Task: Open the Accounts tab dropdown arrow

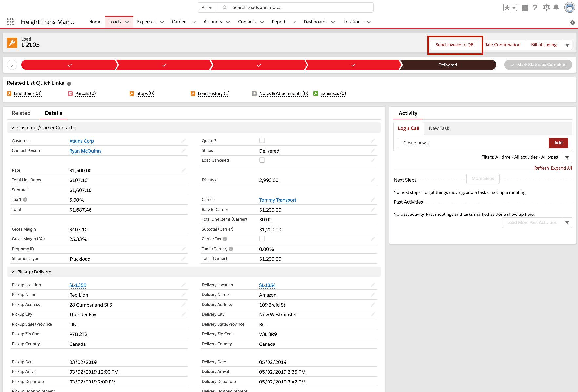Action: pyautogui.click(x=228, y=22)
